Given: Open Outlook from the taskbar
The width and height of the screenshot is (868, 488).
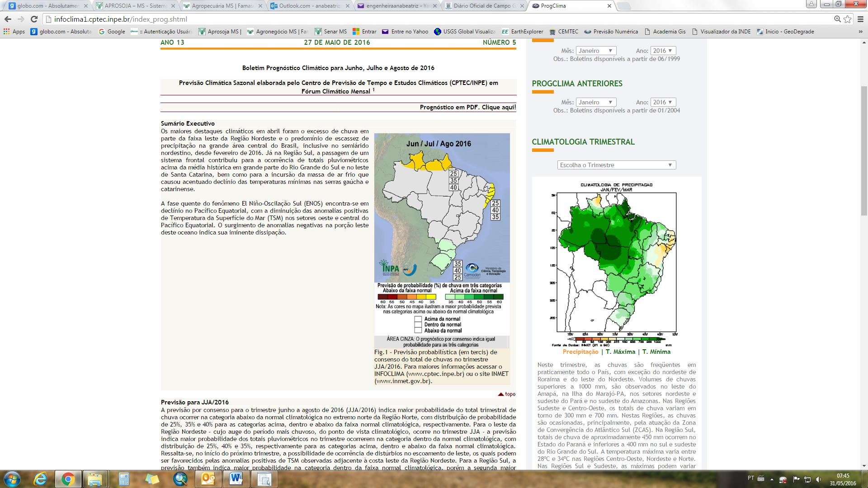Looking at the screenshot, I should click(208, 479).
